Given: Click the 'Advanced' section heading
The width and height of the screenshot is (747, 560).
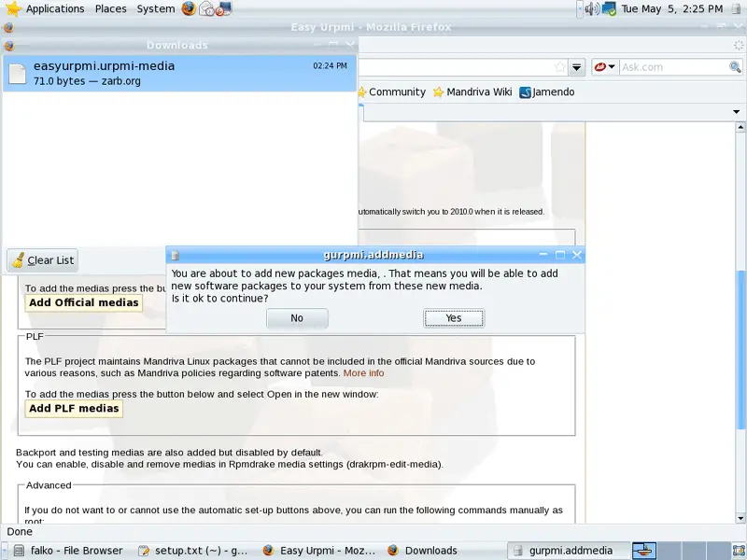Looking at the screenshot, I should click(49, 485).
